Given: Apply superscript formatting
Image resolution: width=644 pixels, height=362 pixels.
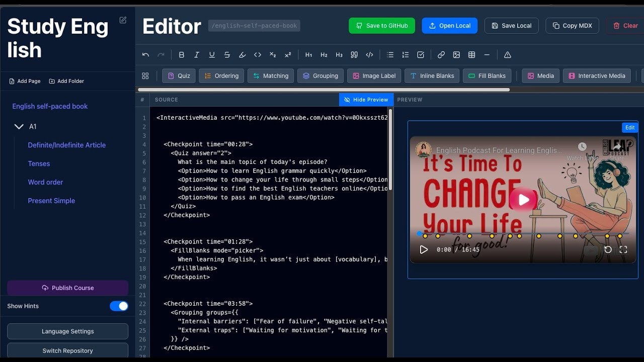Looking at the screenshot, I should point(288,55).
